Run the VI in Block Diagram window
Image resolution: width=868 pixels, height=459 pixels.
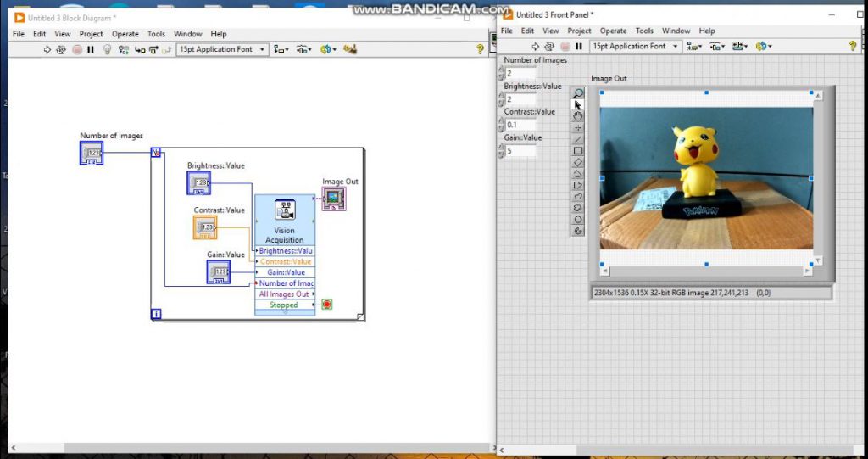click(x=47, y=49)
